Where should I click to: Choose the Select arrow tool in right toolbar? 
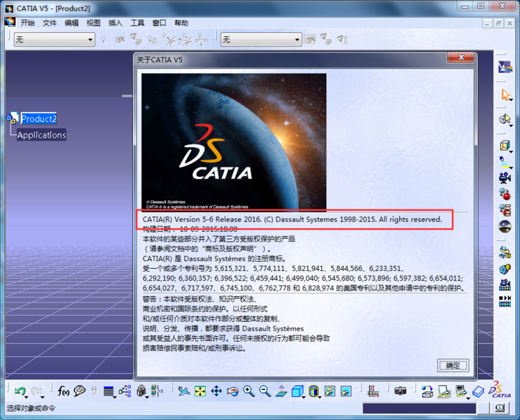(x=505, y=96)
